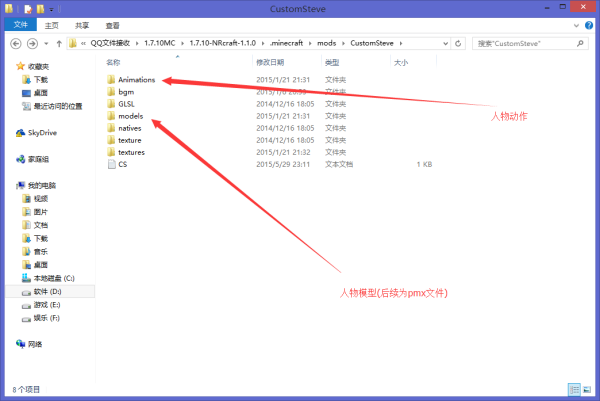Open 视频 folder under My Computer
Viewport: 600px width, 401px height.
click(x=35, y=199)
